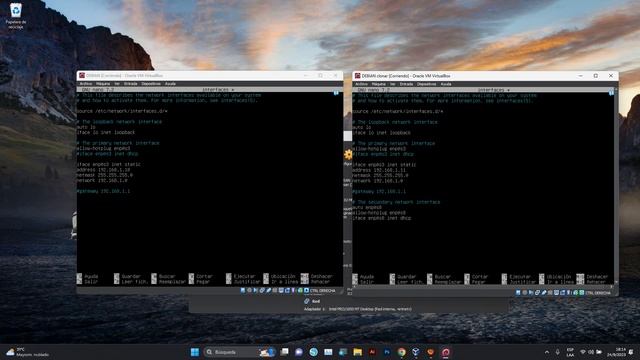Open Entrada menu in left DEBIAN window
Viewport: 640px width, 360px height.
pyautogui.click(x=131, y=84)
